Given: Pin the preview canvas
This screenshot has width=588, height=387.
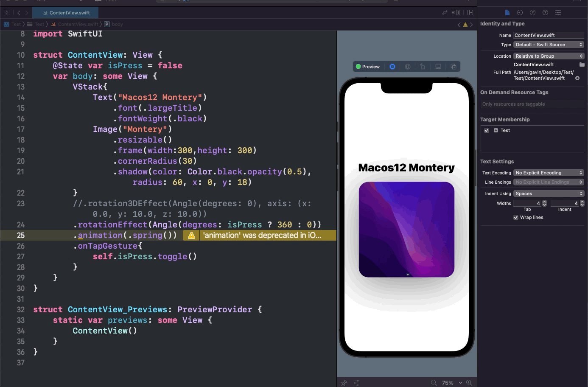Looking at the screenshot, I should (x=344, y=383).
